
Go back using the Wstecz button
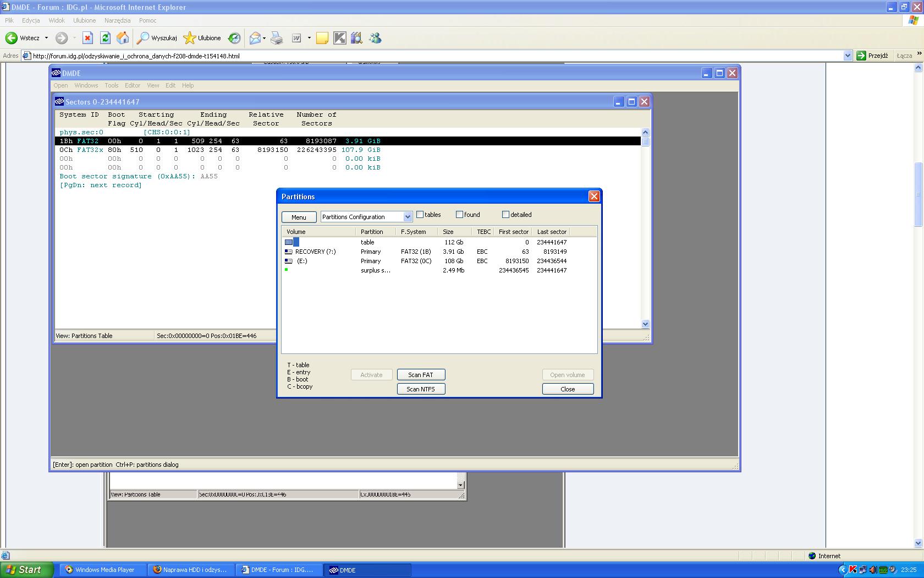[23, 38]
